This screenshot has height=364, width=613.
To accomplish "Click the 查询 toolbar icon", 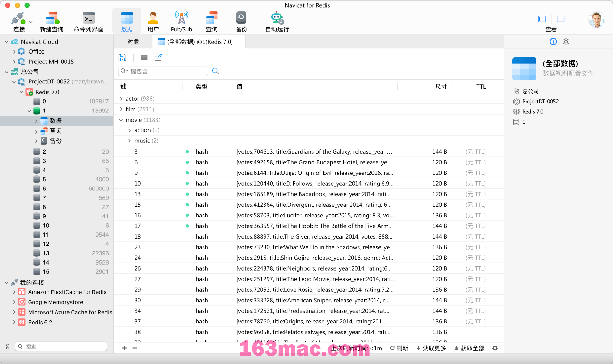I will 212,21.
